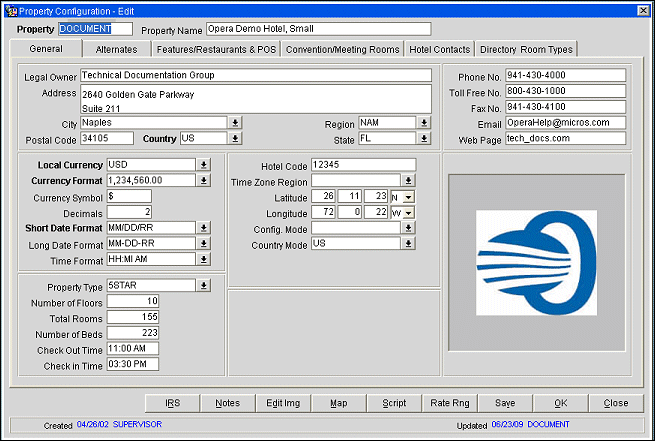Close the Property Configuration window
Viewport: 655px width, 441px height.
pyautogui.click(x=643, y=9)
